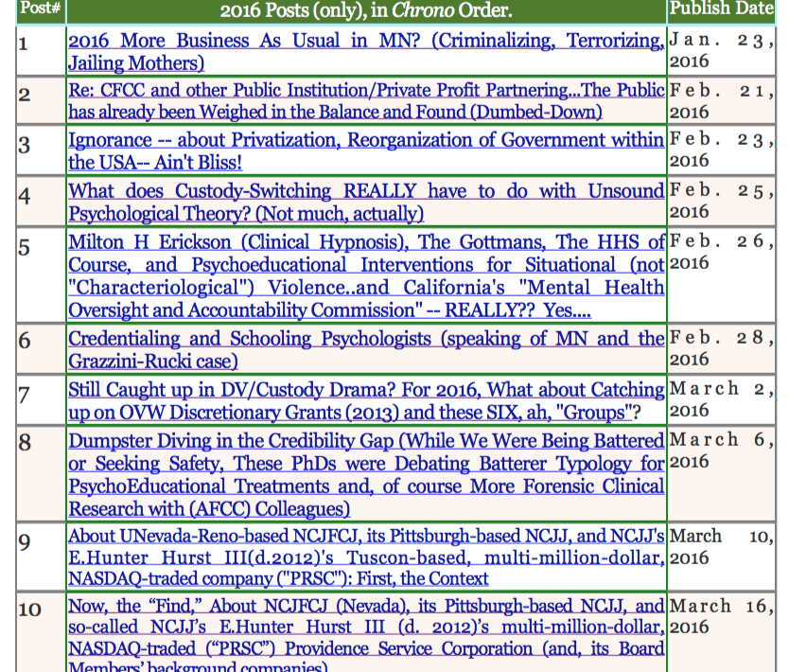The height and width of the screenshot is (672, 789).
Task: Open 'Re: CFCC and other Public Institution' post link
Action: [x=365, y=92]
